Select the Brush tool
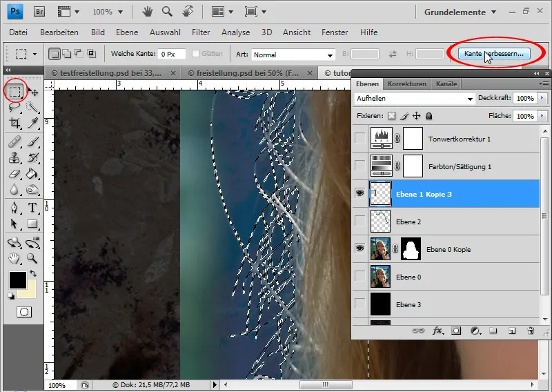Image resolution: width=552 pixels, height=392 pixels. click(x=32, y=142)
